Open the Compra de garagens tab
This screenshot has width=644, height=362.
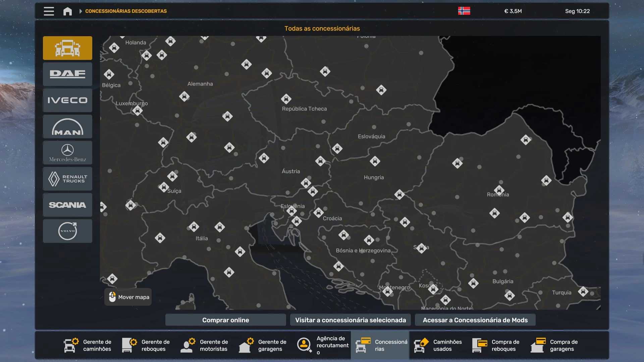pyautogui.click(x=555, y=345)
